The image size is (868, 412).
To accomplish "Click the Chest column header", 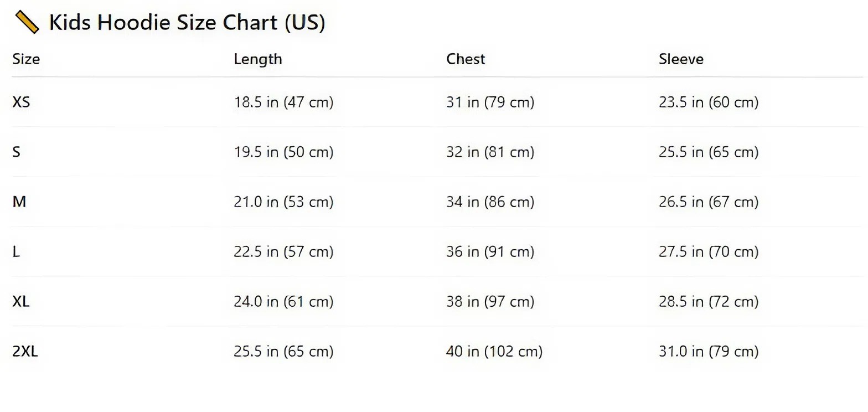I will coord(466,59).
